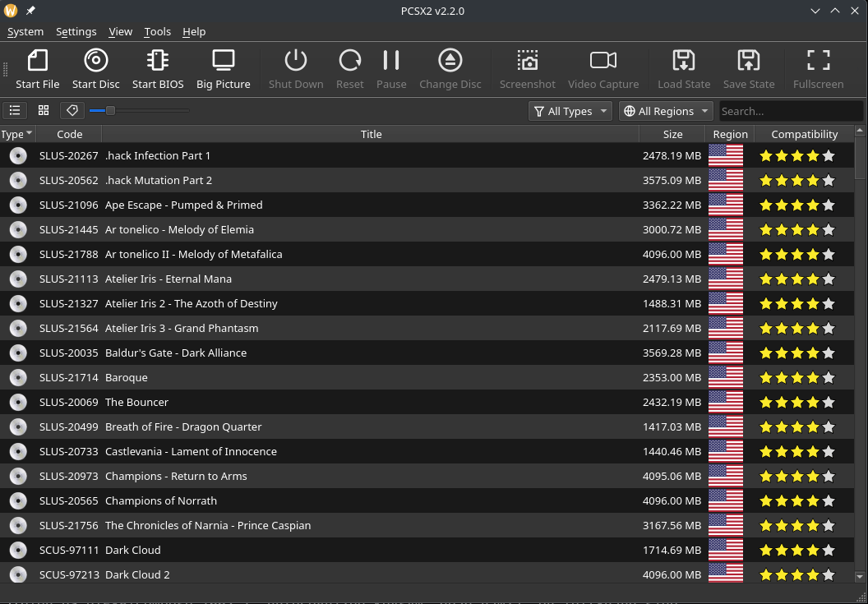The width and height of the screenshot is (868, 604).
Task: Click the scrollbar up arrow
Action: 860,131
